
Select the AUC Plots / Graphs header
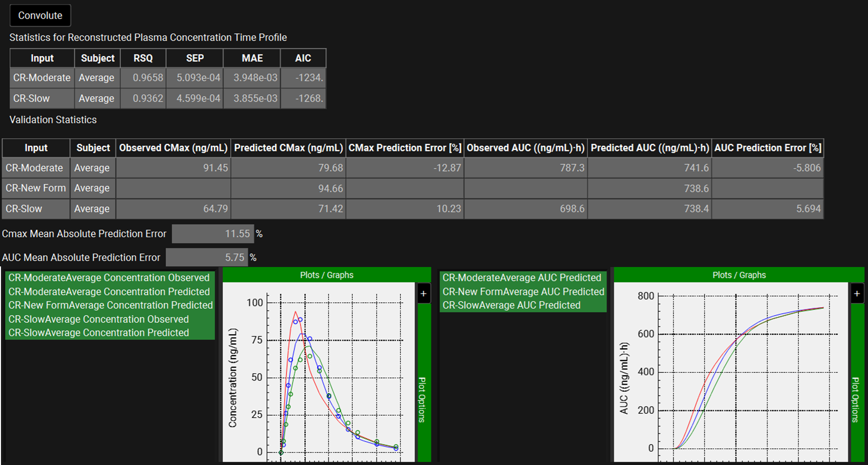pyautogui.click(x=739, y=275)
